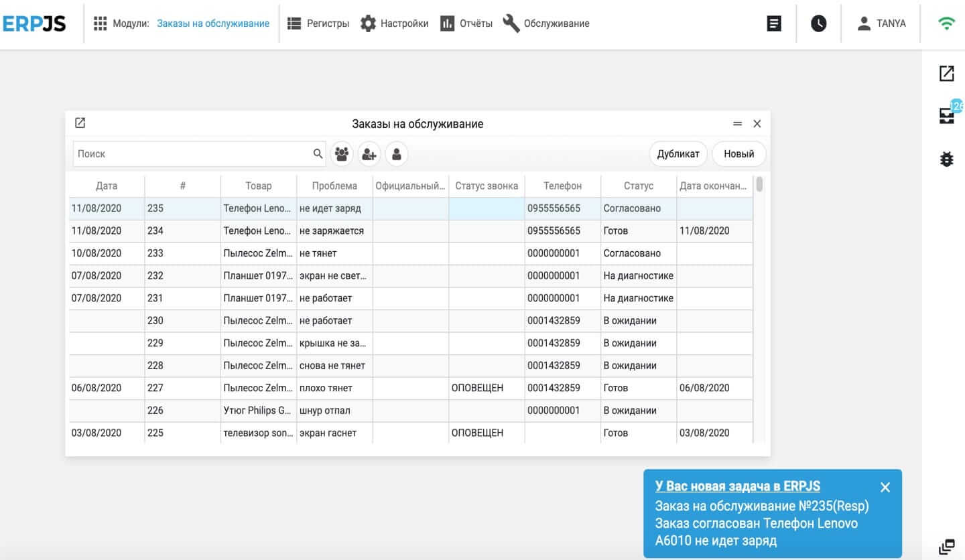This screenshot has width=965, height=560.
Task: Open the notes document icon in header
Action: [774, 23]
